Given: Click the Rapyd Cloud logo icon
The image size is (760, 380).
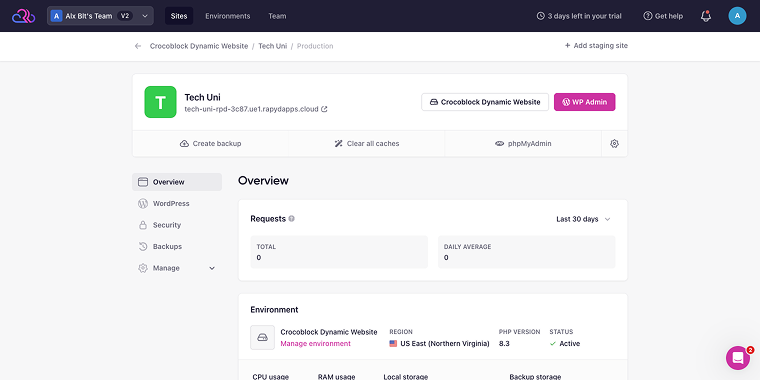Looking at the screenshot, I should [23, 16].
